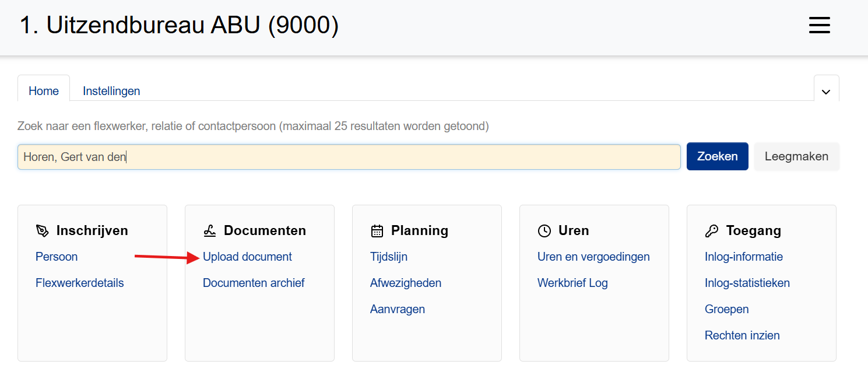Image resolution: width=868 pixels, height=382 pixels.
Task: Open the Instellingen tab
Action: (111, 91)
